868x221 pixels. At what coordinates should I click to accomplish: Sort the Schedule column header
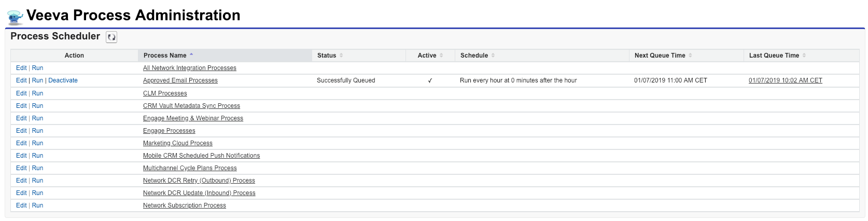[493, 56]
